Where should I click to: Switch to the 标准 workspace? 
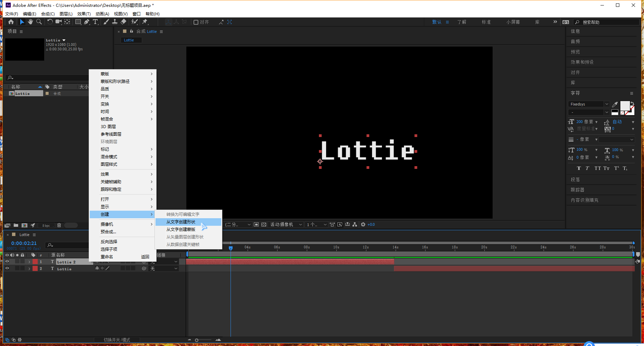point(486,22)
